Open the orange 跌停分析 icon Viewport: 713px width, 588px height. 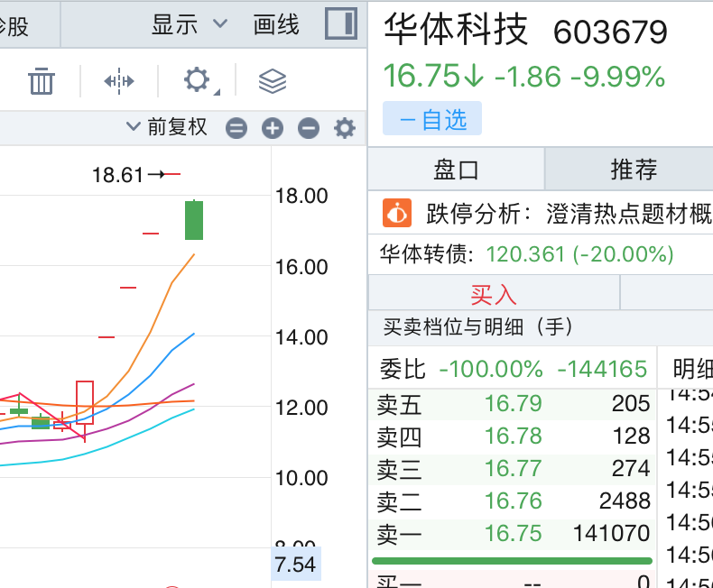(397, 213)
